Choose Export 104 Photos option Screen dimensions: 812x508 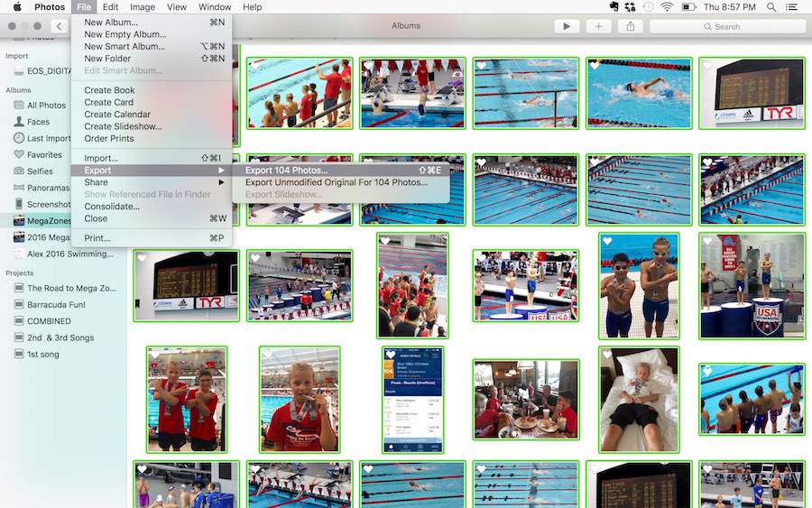coord(287,171)
